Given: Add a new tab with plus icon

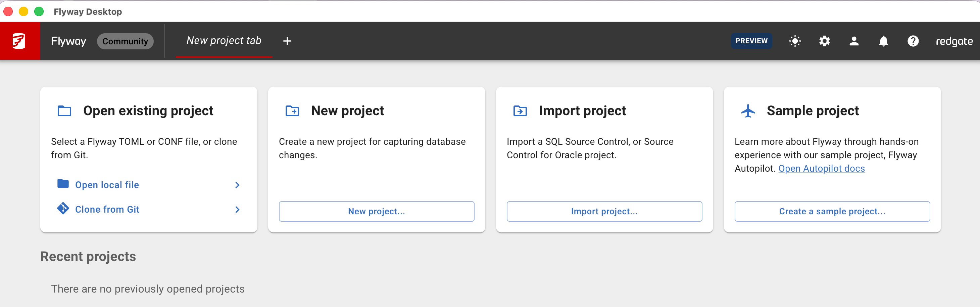Looking at the screenshot, I should point(287,41).
